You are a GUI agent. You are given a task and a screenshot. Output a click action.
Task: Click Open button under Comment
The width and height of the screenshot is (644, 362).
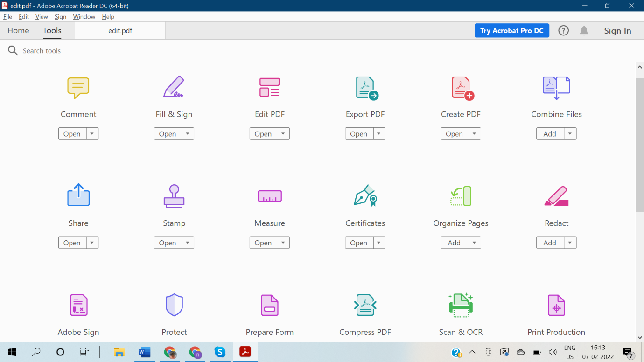[x=72, y=134]
